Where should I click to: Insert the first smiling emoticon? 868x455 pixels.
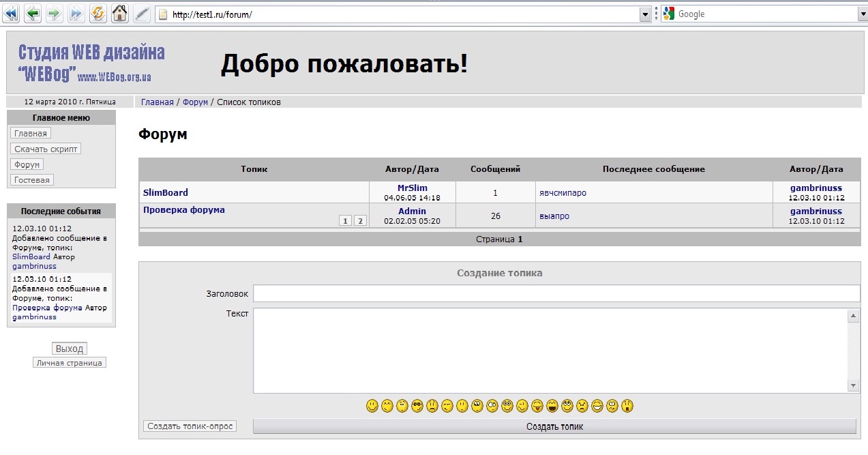[372, 407]
